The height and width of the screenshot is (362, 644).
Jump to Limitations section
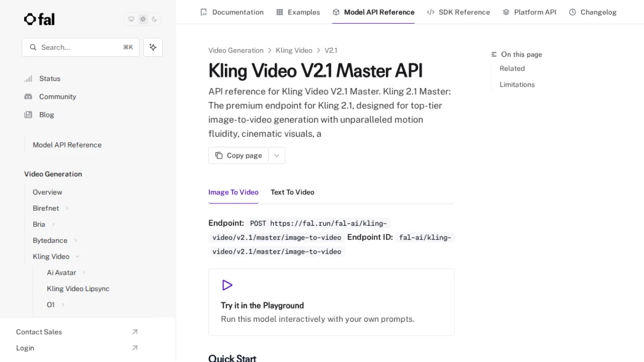coord(517,85)
